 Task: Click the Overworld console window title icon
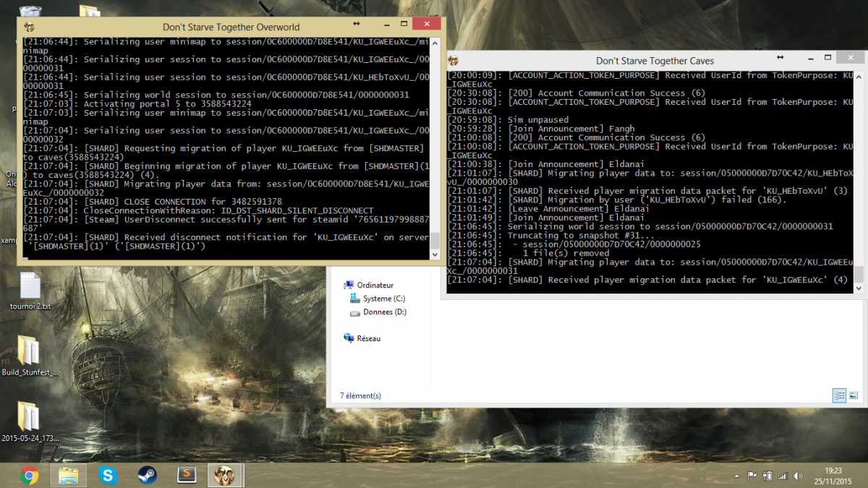pyautogui.click(x=30, y=27)
